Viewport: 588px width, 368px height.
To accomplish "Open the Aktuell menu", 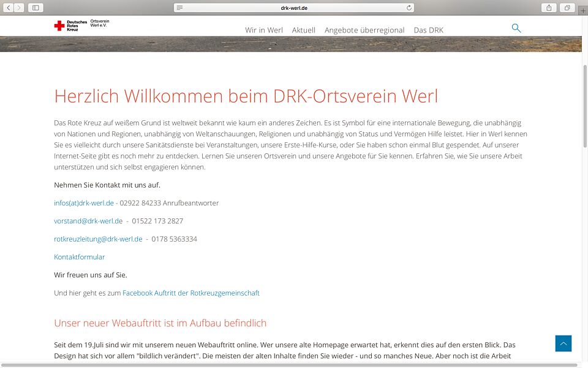I will 304,30.
